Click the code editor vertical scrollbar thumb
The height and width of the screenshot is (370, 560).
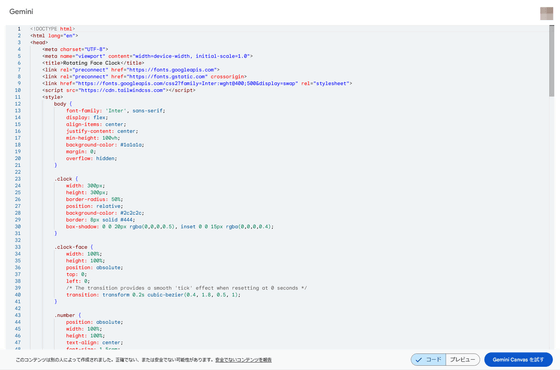tap(551, 61)
